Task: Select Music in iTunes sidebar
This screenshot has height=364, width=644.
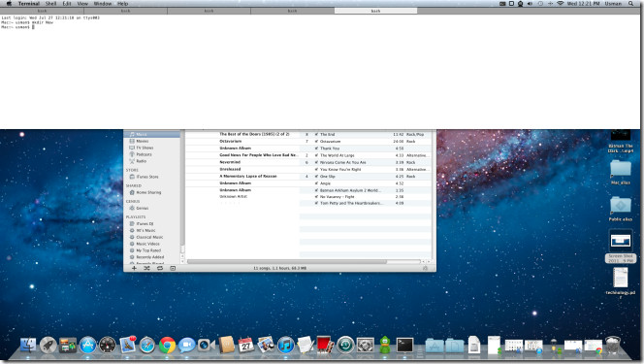Action: (x=152, y=134)
